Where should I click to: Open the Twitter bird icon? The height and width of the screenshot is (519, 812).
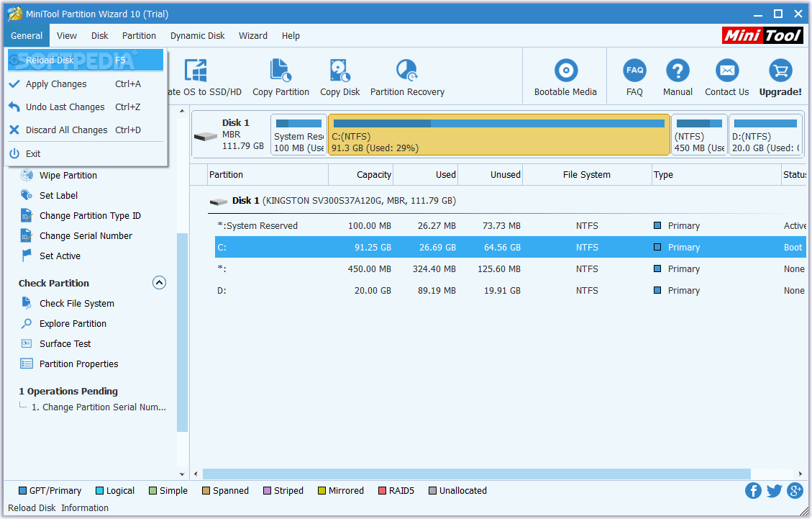coord(774,490)
